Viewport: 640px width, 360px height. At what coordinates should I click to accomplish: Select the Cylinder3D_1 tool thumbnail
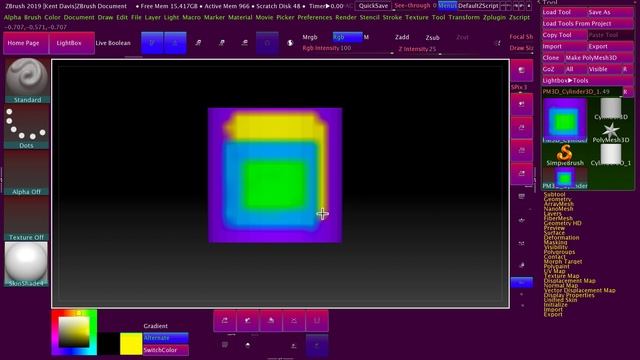point(611,155)
